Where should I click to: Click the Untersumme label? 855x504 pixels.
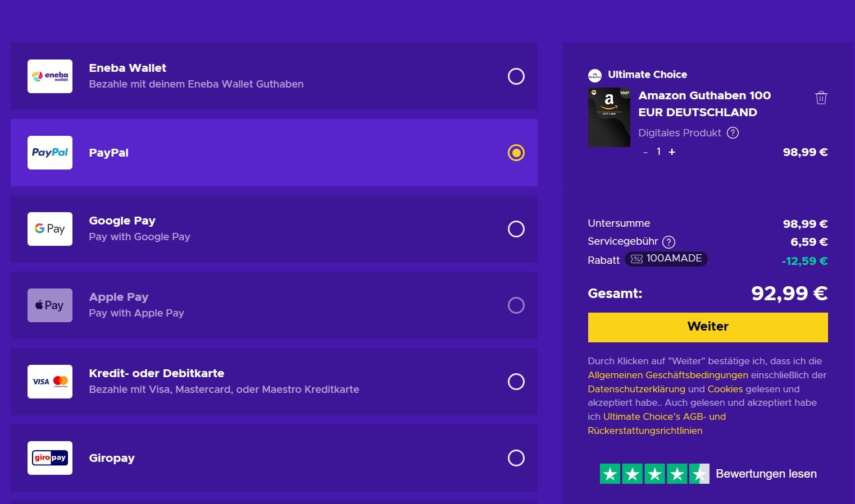(x=618, y=223)
